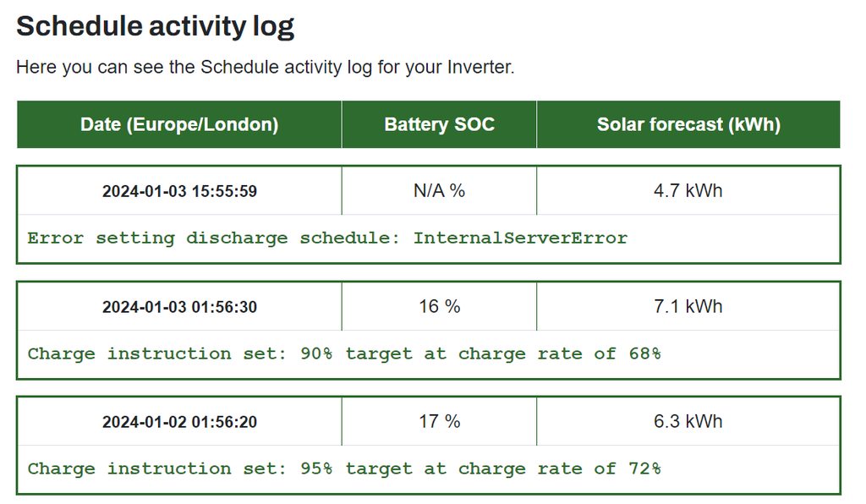The image size is (866, 504).
Task: Click the 6.3 kWh solar forecast value
Action: tap(688, 421)
